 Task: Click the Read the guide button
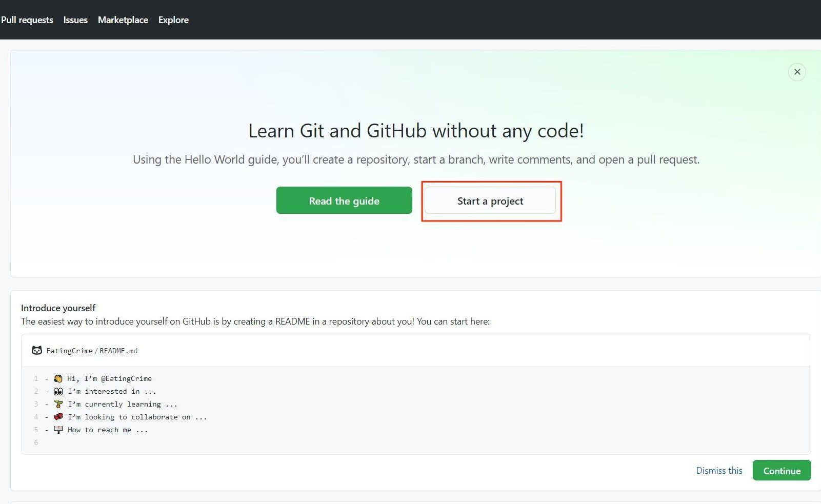click(x=344, y=200)
